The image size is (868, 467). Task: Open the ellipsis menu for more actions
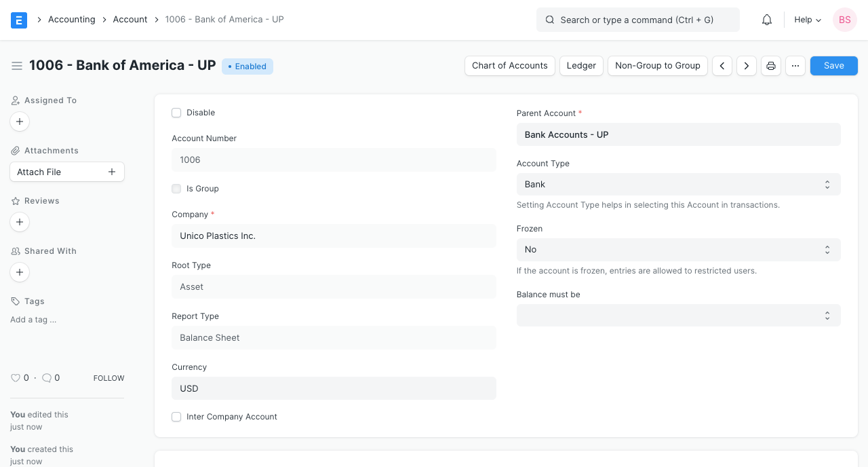[795, 65]
